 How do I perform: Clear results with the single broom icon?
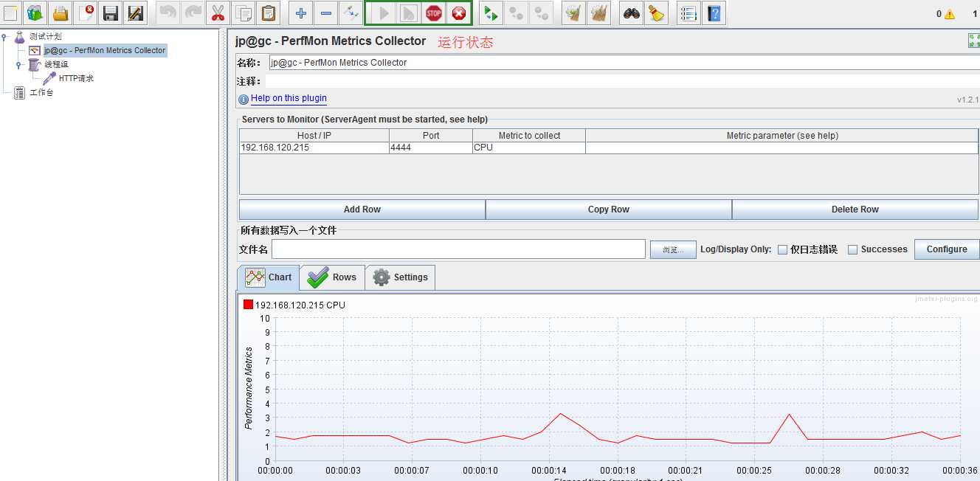click(573, 13)
